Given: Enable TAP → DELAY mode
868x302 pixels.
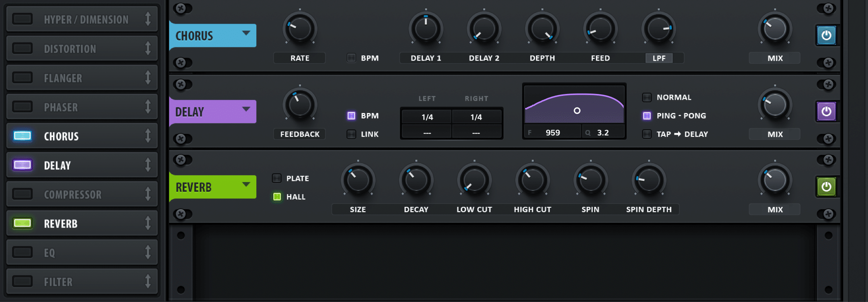Looking at the screenshot, I should click(647, 134).
